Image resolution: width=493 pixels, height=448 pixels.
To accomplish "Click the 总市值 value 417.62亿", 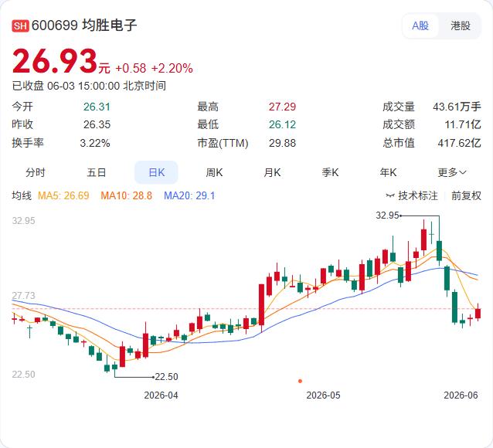I will pyautogui.click(x=459, y=143).
